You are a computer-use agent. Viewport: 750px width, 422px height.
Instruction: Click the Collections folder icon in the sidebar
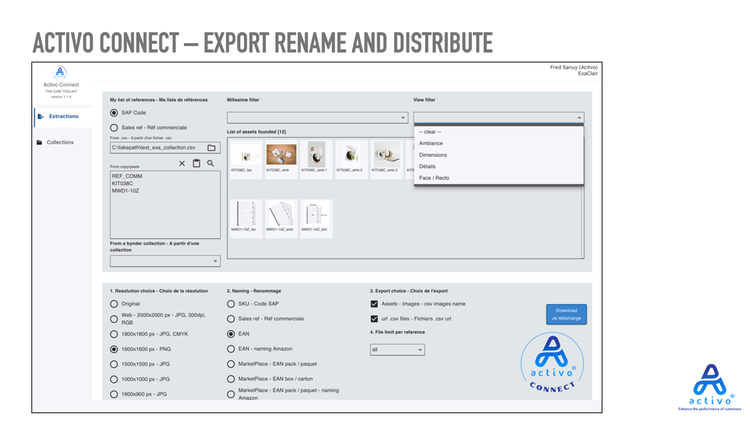coord(40,142)
